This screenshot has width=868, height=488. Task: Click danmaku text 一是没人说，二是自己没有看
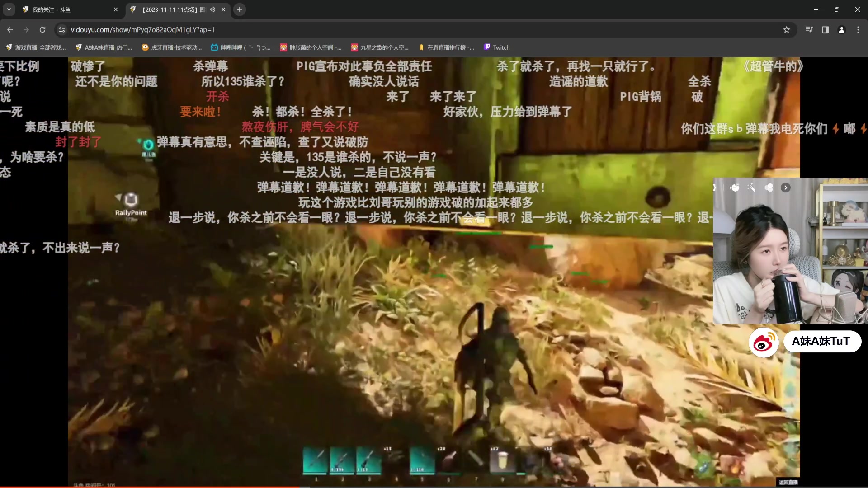click(359, 172)
